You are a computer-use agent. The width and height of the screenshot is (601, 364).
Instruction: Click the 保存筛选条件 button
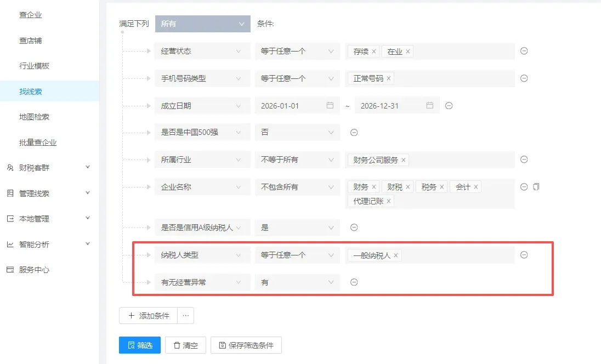[x=246, y=345]
